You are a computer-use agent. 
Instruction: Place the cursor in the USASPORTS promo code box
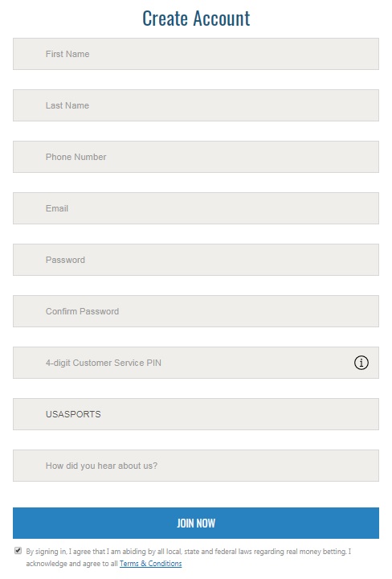[196, 414]
